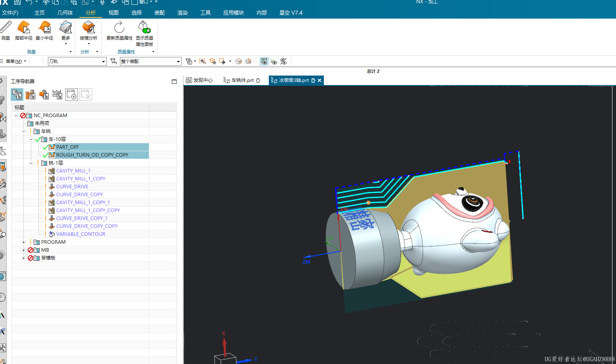Open the selection filter settings icon dropdown
Screen dimensions: 616x364
coord(191,61)
